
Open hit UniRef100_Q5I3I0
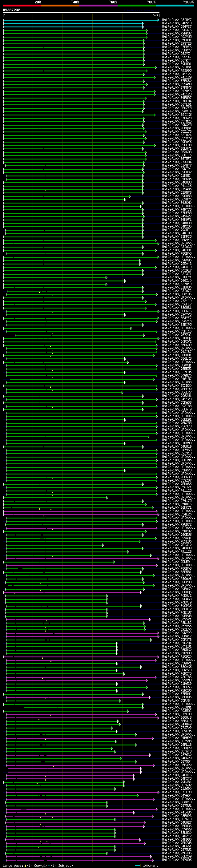click(177, 544)
